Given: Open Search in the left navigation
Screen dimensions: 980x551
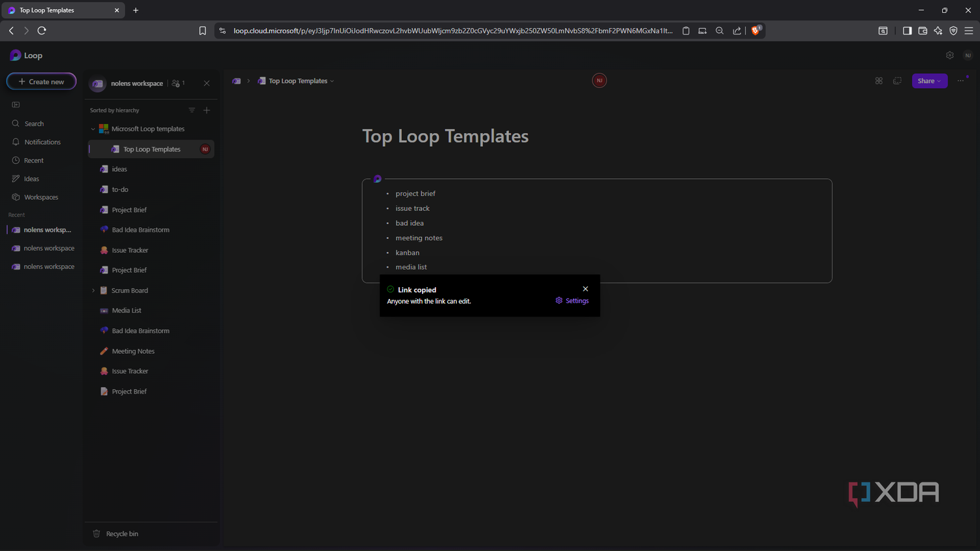Looking at the screenshot, I should pos(28,123).
